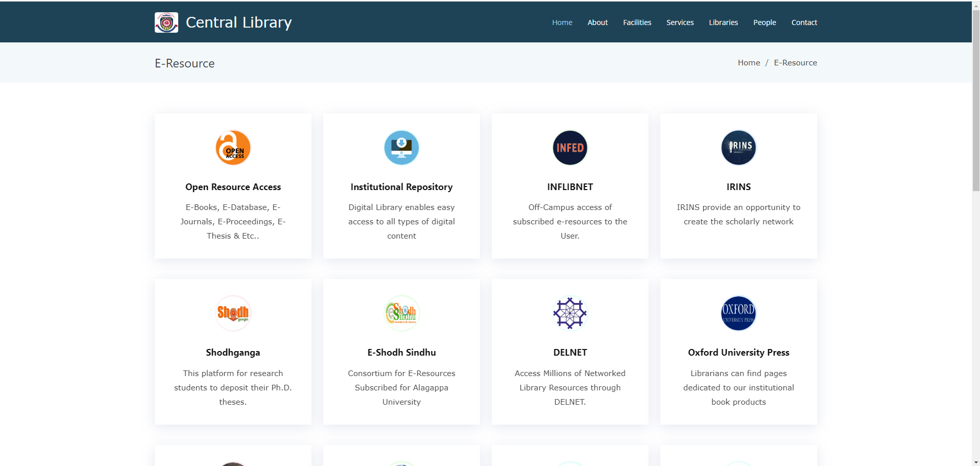Screen dimensions: 980x466
Task: Click 'Digital Library enables easy access' text
Action: coord(401,221)
